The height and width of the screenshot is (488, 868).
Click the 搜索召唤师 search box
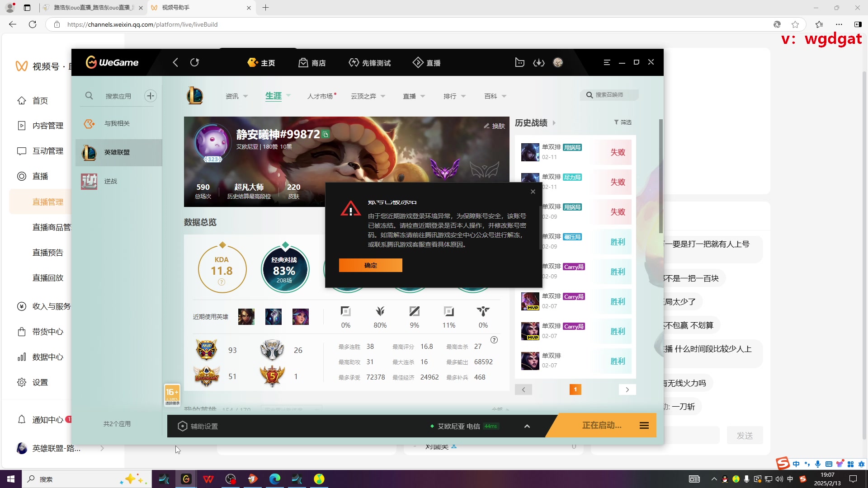click(x=609, y=95)
